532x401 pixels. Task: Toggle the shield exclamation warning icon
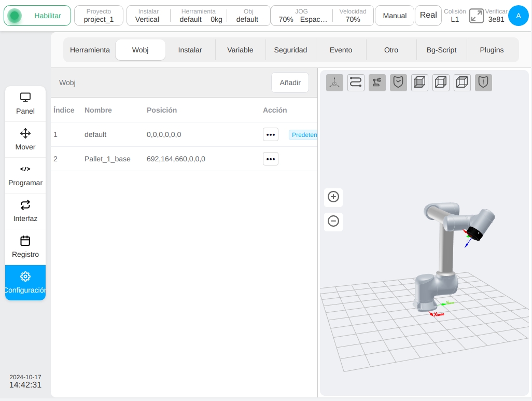point(483,82)
